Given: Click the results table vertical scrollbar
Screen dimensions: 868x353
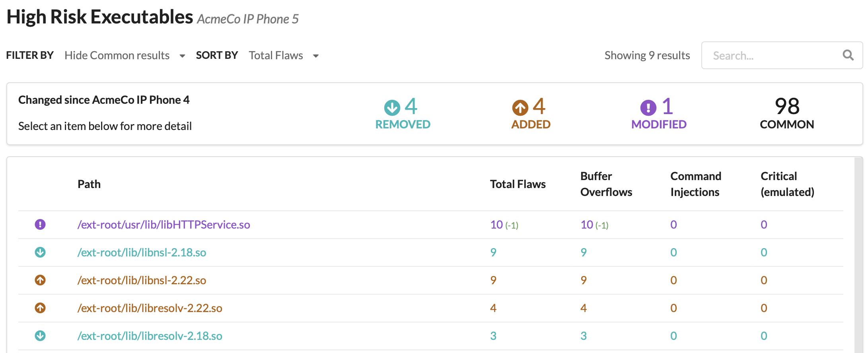Looking at the screenshot, I should (858, 254).
